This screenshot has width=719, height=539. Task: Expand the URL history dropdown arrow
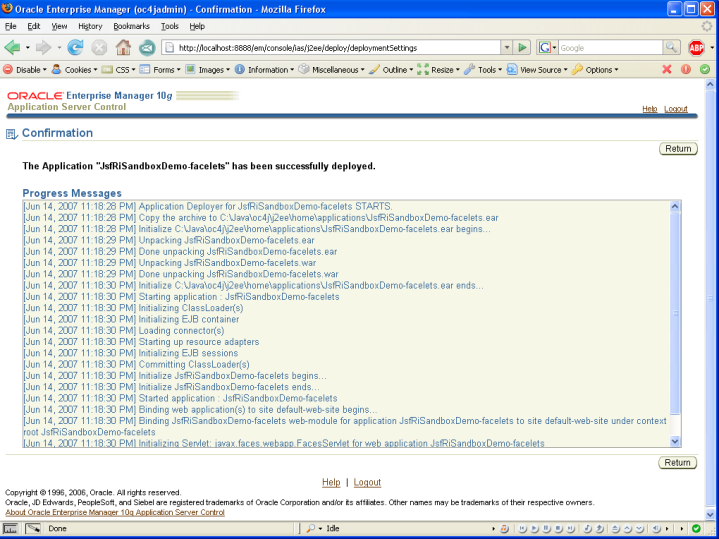pyautogui.click(x=506, y=47)
